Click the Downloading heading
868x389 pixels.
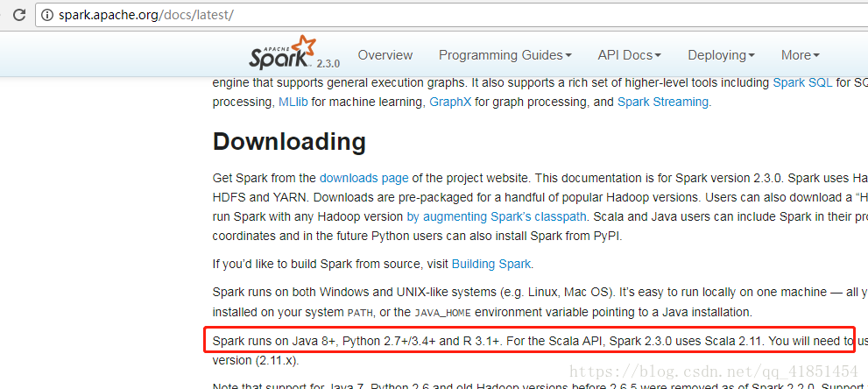pos(290,142)
